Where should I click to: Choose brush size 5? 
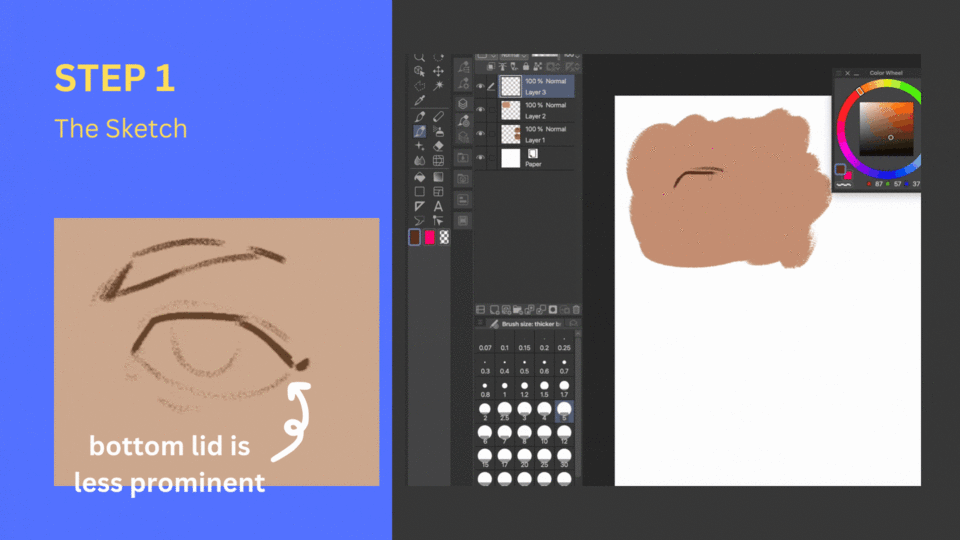(x=564, y=411)
